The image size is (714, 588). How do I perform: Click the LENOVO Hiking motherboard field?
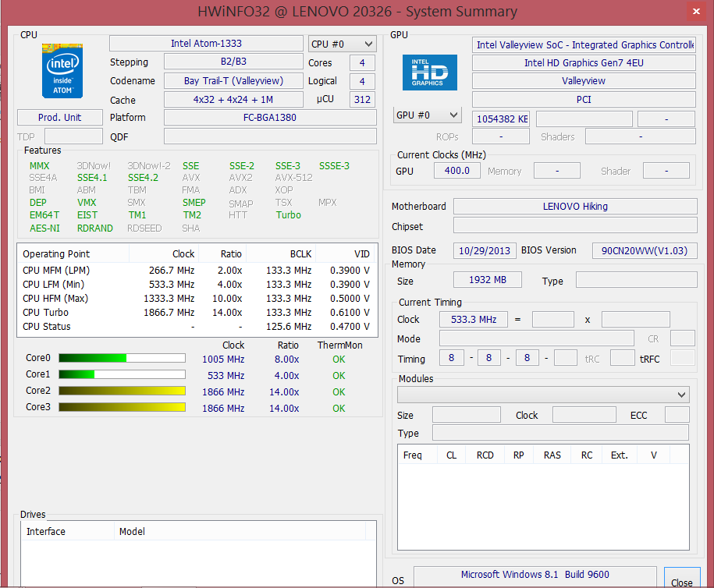click(x=575, y=206)
